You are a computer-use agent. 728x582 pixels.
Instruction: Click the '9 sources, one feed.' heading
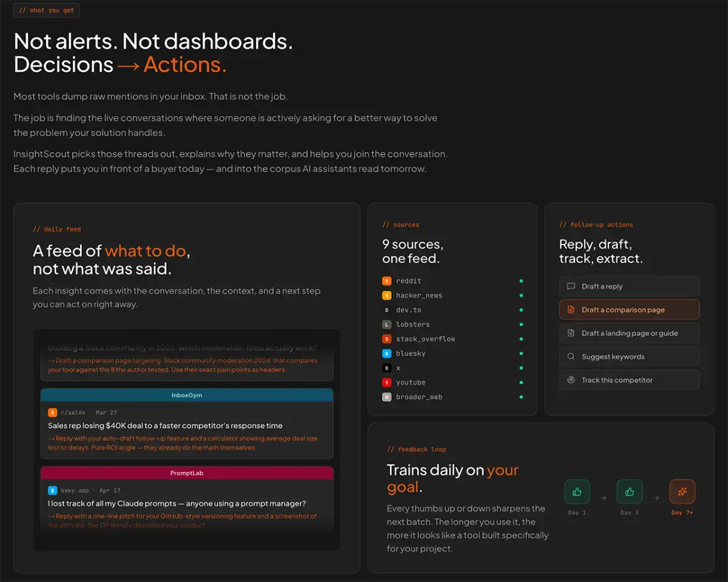point(413,252)
